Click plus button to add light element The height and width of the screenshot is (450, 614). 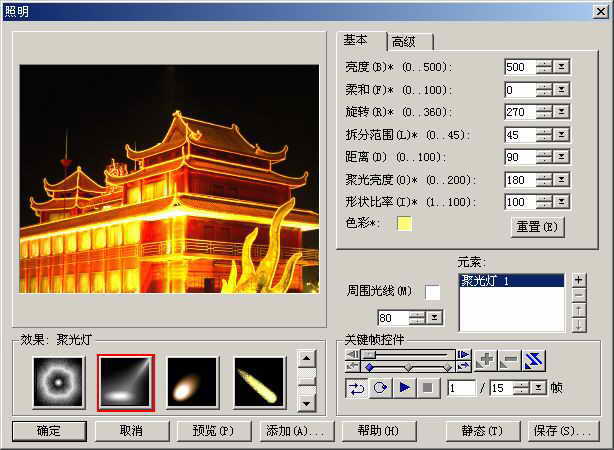[578, 280]
